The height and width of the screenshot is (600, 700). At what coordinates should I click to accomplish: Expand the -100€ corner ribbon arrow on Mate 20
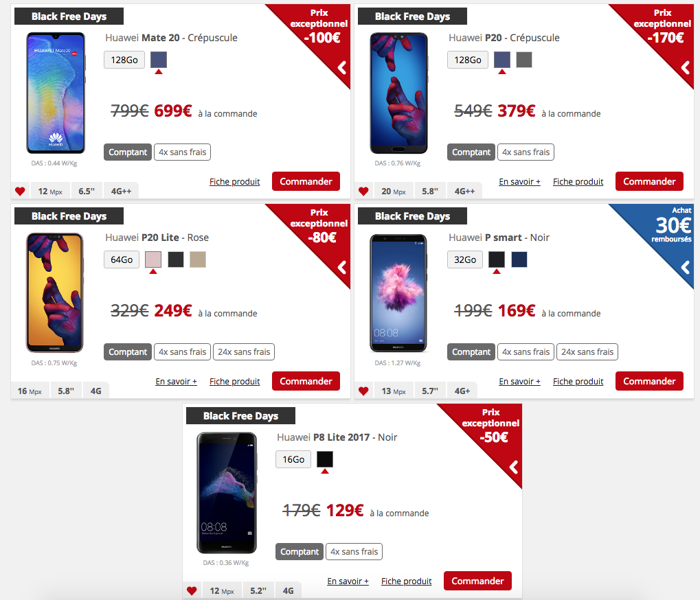tap(342, 68)
